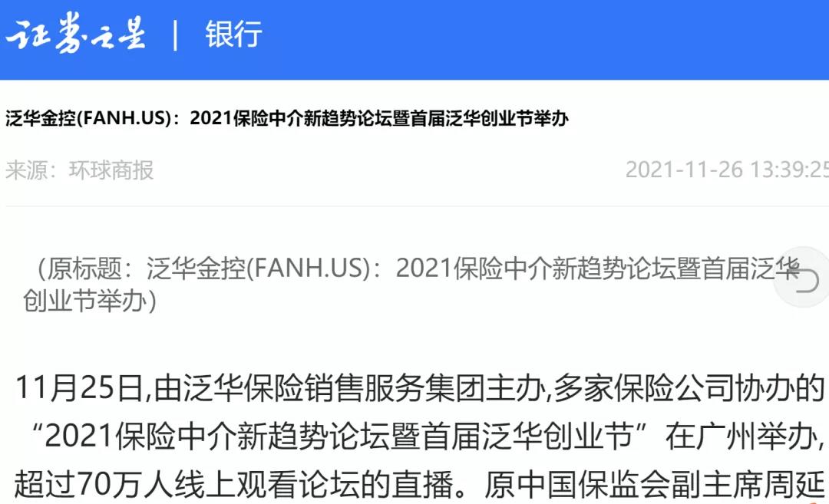The image size is (829, 504).
Task: Tap the floating back arrow button
Action: (804, 277)
